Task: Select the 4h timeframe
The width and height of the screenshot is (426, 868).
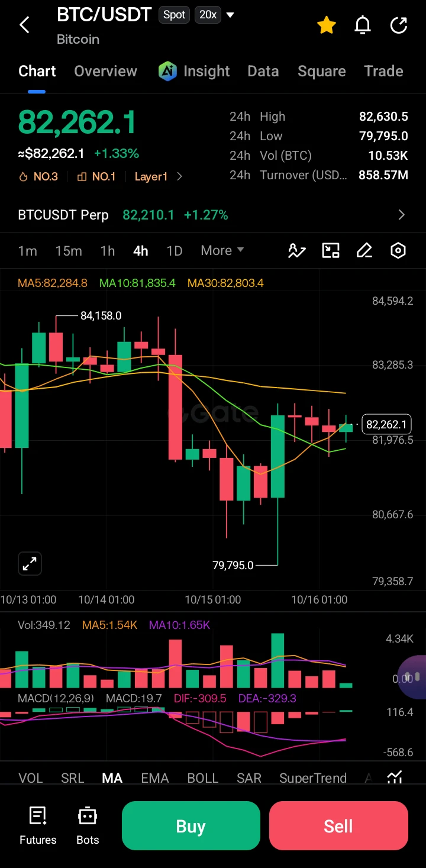Action: [141, 250]
